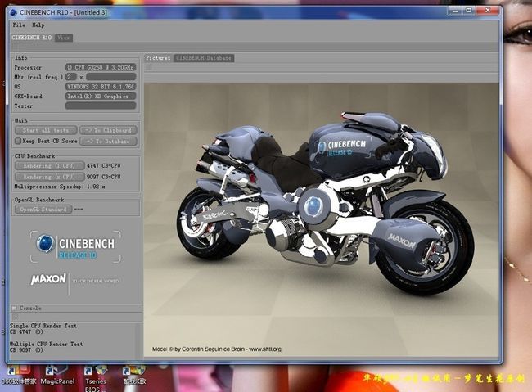Click Single CPU Render Test console line

(x=43, y=326)
